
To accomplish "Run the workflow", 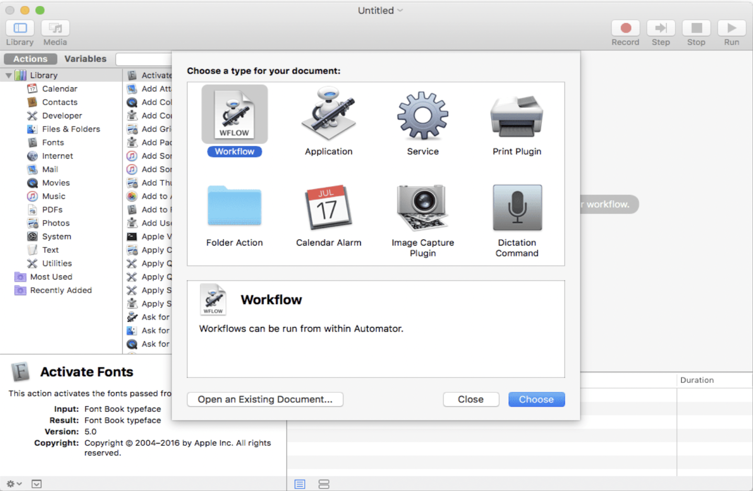I will coord(731,28).
